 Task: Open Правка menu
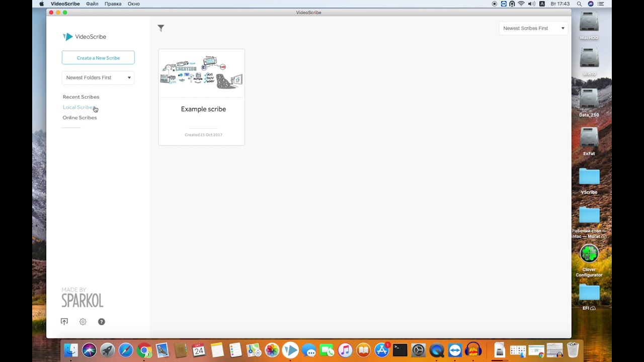113,4
